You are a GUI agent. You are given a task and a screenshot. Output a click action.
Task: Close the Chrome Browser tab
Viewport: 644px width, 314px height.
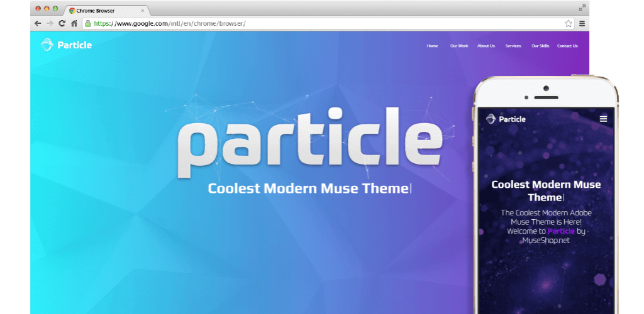point(143,11)
